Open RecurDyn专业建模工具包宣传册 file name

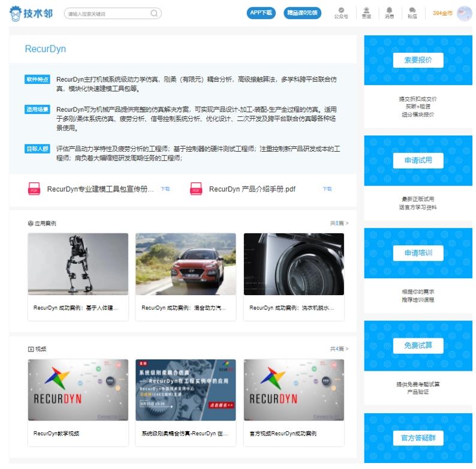pyautogui.click(x=100, y=189)
